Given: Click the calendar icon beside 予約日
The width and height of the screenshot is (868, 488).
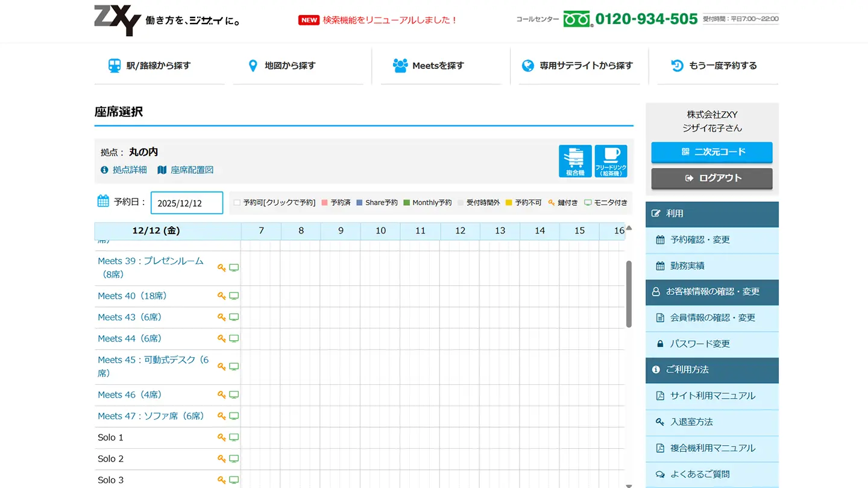Looking at the screenshot, I should 102,201.
